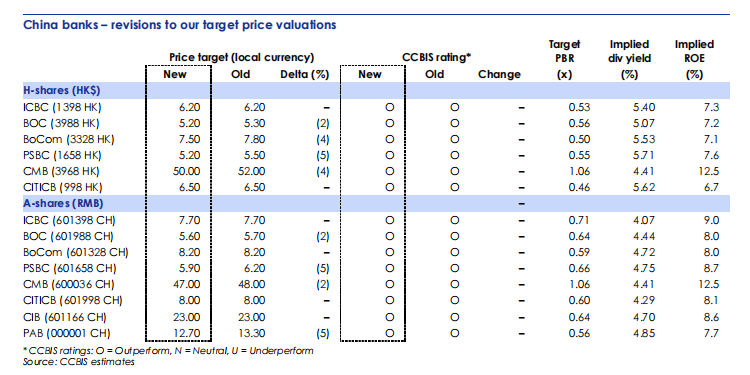Click the new rating circle for CIB row

click(x=389, y=317)
